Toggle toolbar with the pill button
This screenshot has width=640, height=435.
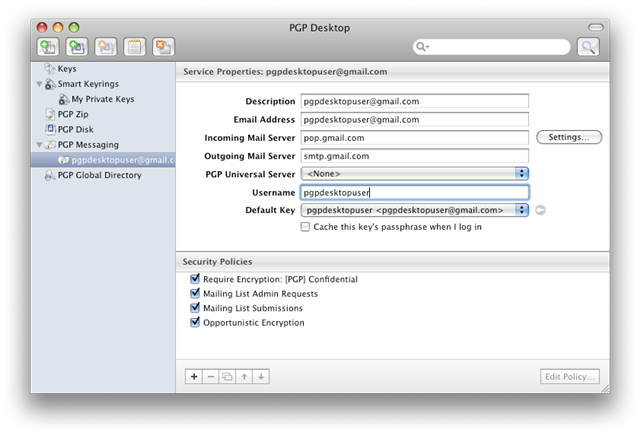pyautogui.click(x=596, y=27)
